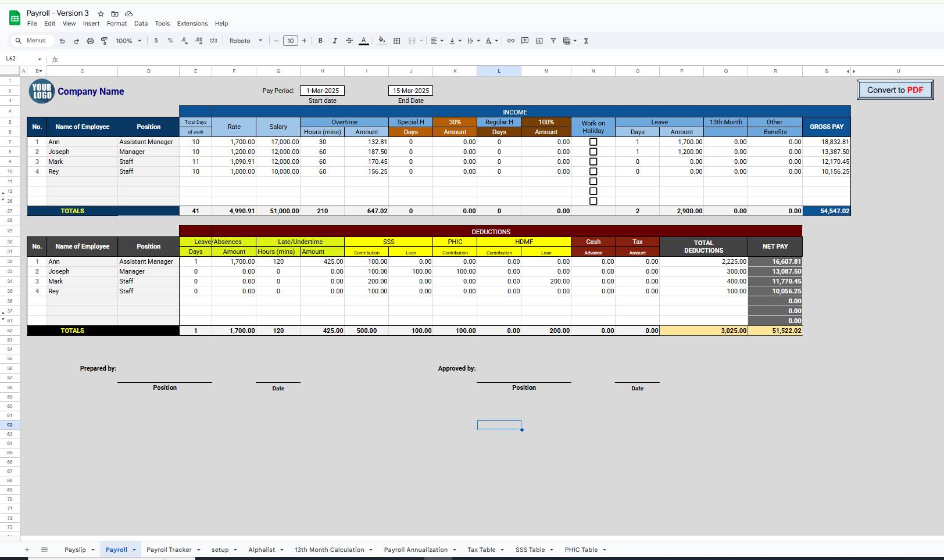Select column L header

coord(499,71)
